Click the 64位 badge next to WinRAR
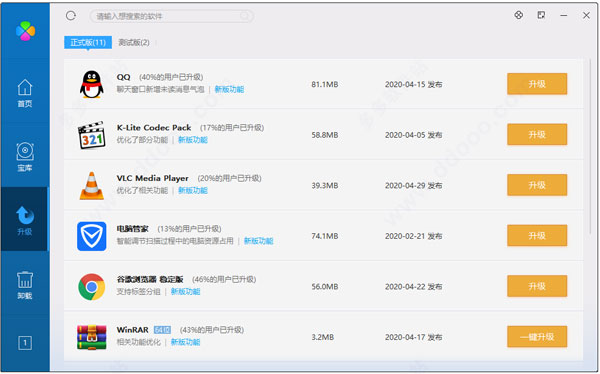600x374 pixels. click(x=162, y=330)
